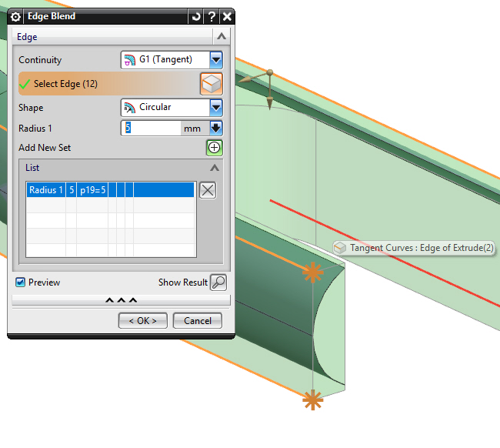Open the Continuity dropdown
The width and height of the screenshot is (500, 448).
pos(216,60)
